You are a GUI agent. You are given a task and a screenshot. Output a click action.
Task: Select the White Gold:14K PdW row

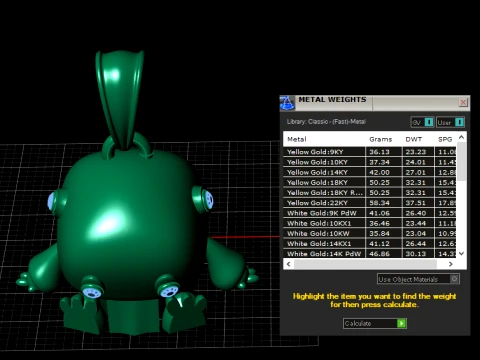click(x=370, y=254)
